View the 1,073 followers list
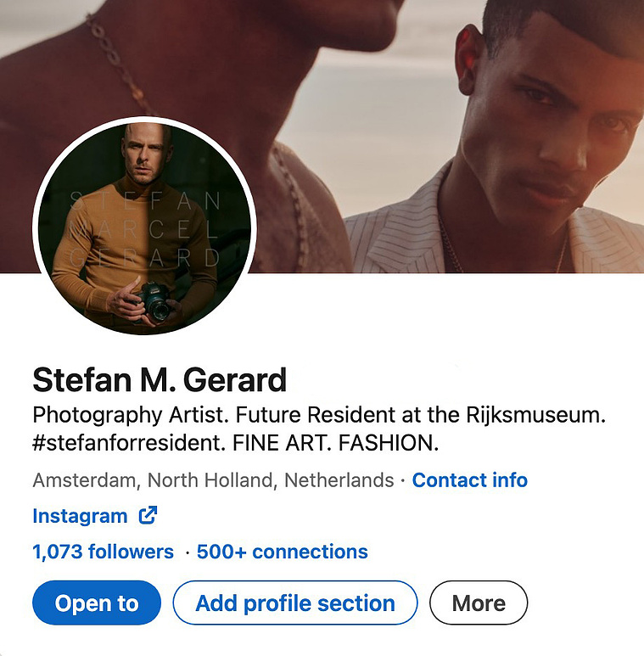 coord(103,552)
